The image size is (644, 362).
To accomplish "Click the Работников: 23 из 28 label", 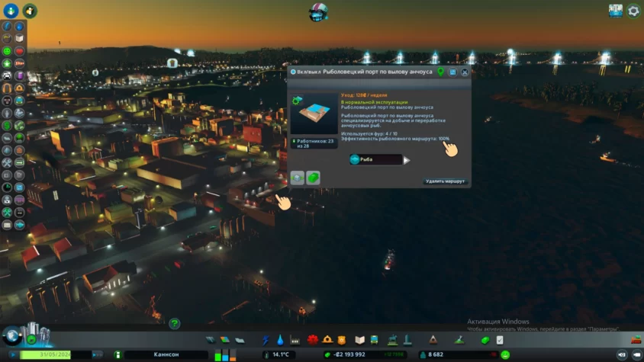I will point(314,143).
